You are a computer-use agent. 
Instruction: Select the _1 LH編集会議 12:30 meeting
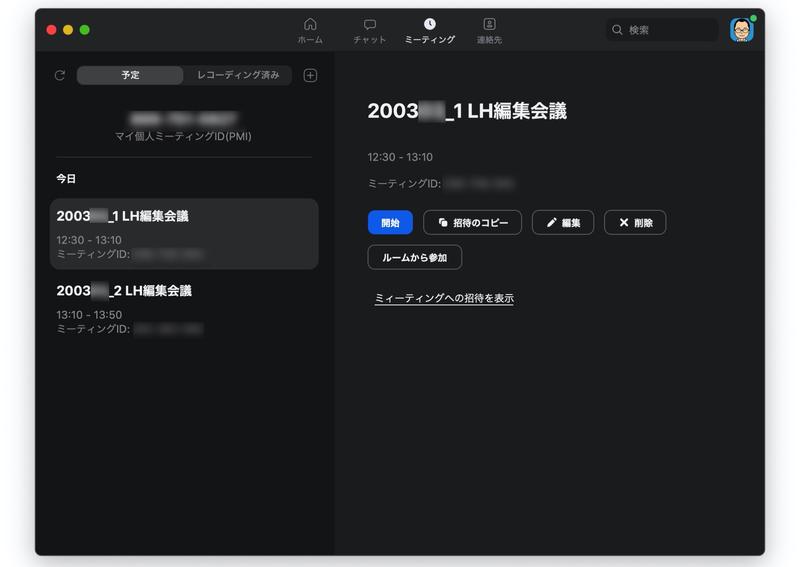click(184, 234)
